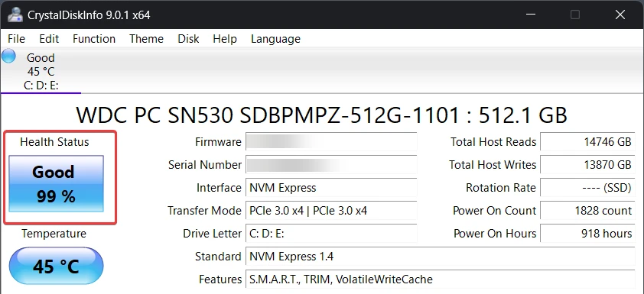
Task: Click the NVM Express interface field
Action: click(331, 188)
